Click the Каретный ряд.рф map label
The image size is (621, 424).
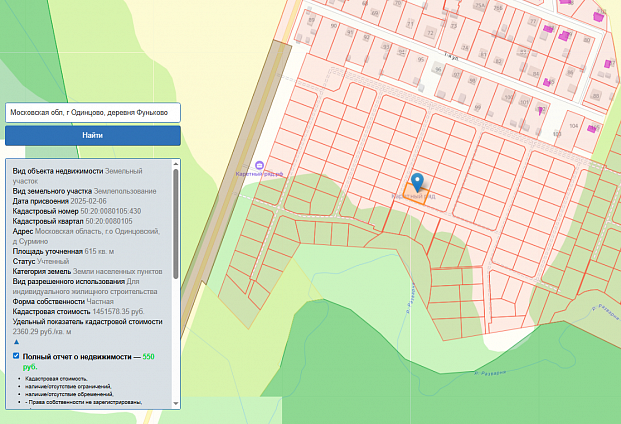(x=259, y=174)
